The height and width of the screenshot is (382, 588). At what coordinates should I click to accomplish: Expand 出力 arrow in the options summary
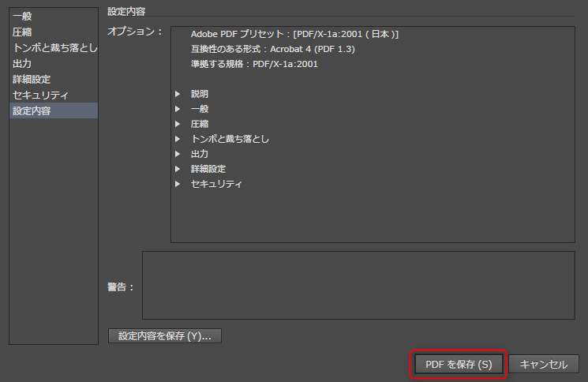point(178,154)
